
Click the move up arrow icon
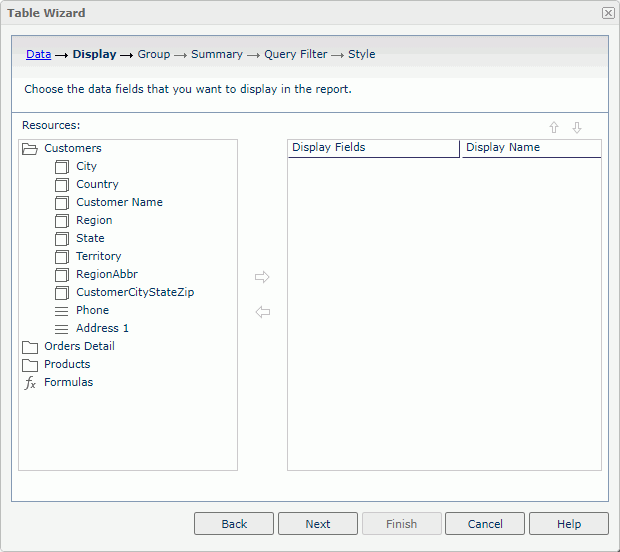click(x=554, y=127)
